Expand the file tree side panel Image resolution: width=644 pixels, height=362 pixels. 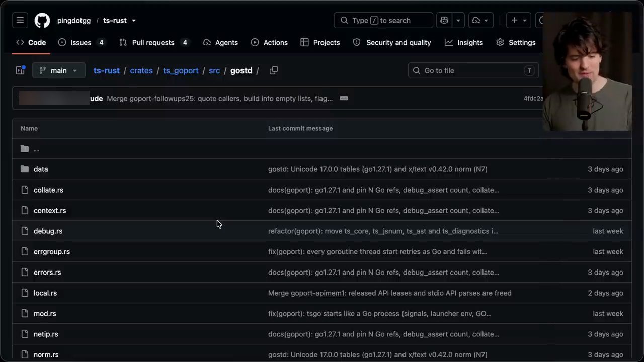20,70
